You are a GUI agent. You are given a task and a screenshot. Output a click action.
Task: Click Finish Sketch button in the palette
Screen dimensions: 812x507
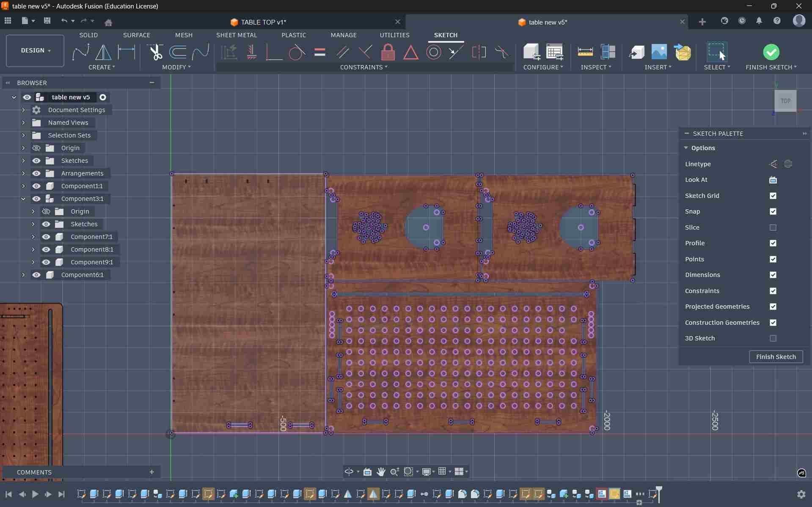click(776, 357)
